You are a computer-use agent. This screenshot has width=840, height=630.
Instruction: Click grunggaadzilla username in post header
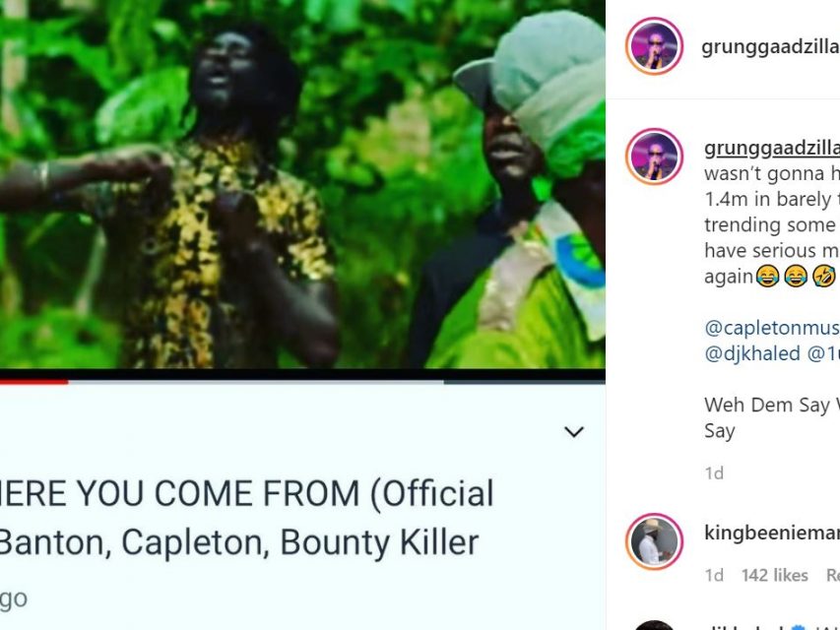(770, 47)
